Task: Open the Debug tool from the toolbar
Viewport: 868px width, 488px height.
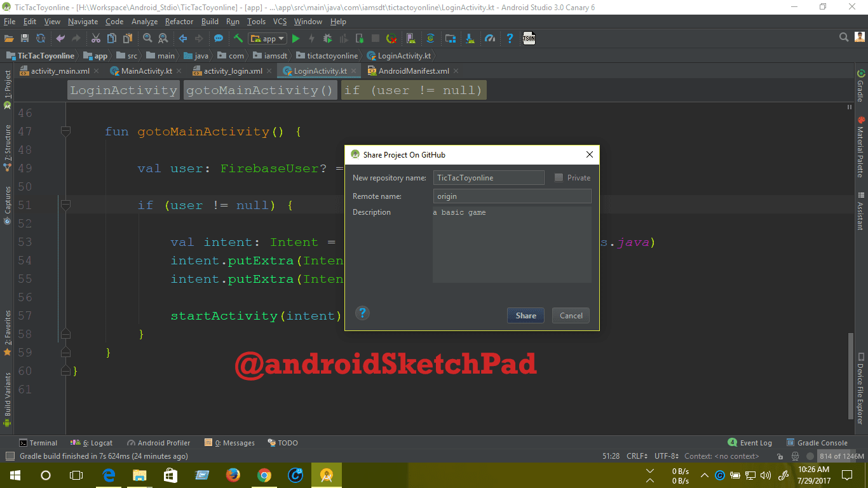Action: coord(326,38)
